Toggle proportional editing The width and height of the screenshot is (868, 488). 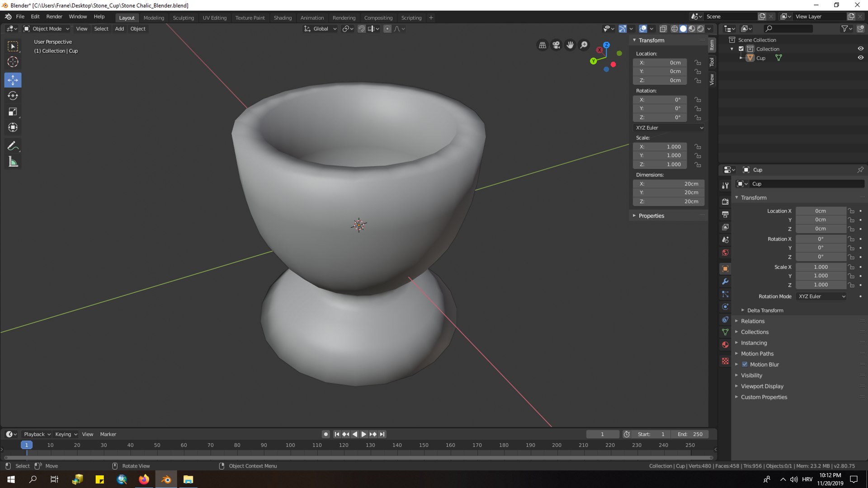pyautogui.click(x=387, y=28)
